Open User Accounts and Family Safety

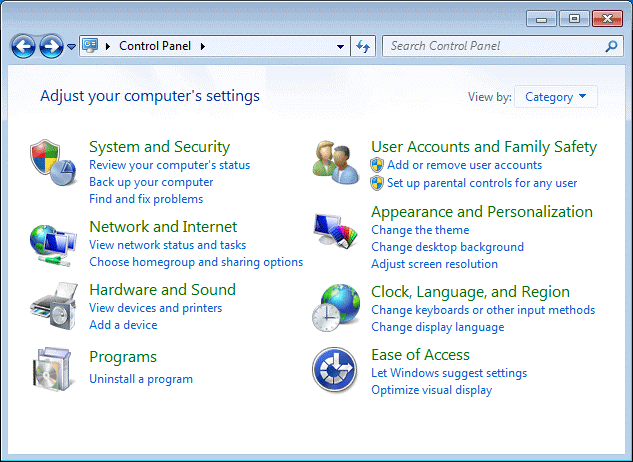click(484, 147)
